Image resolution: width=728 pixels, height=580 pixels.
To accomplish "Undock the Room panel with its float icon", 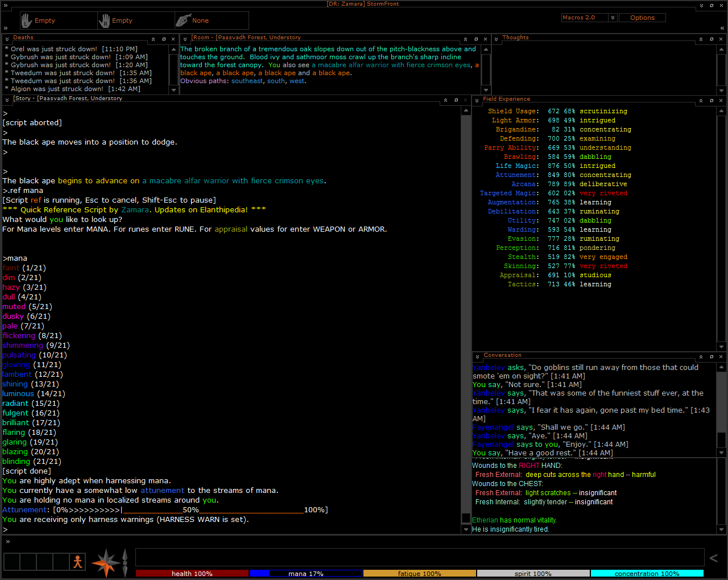I will [476, 39].
